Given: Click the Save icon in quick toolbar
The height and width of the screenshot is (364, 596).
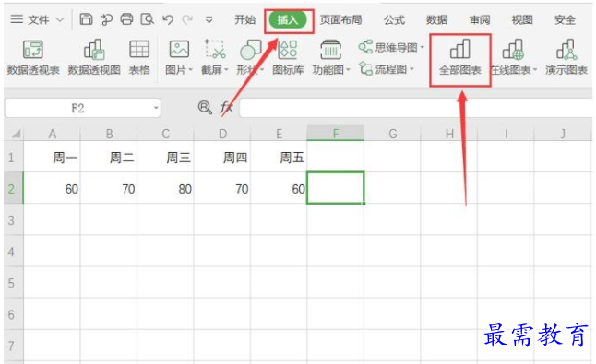Looking at the screenshot, I should pyautogui.click(x=86, y=19).
